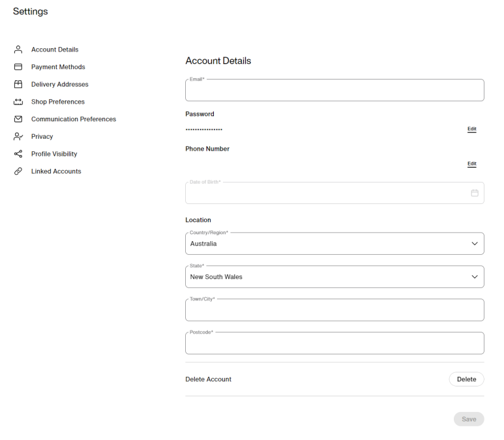
Task: Click the Profile Visibility share icon
Action: [x=18, y=154]
